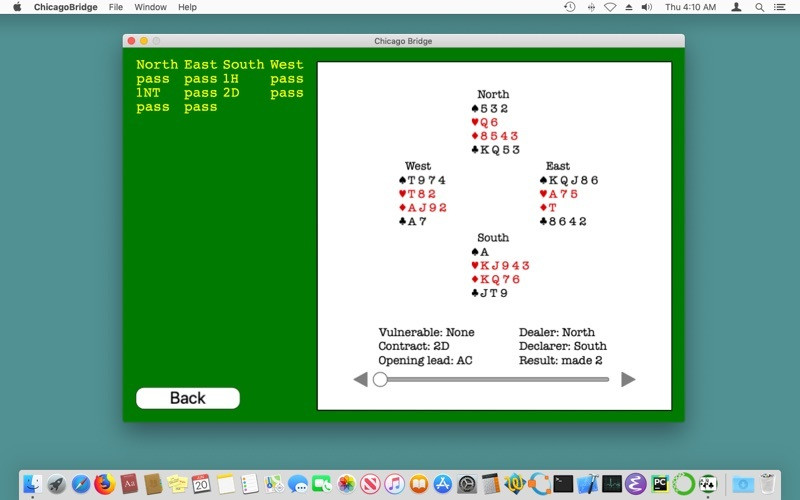
Task: Click the Wi-Fi status icon
Action: coord(610,7)
